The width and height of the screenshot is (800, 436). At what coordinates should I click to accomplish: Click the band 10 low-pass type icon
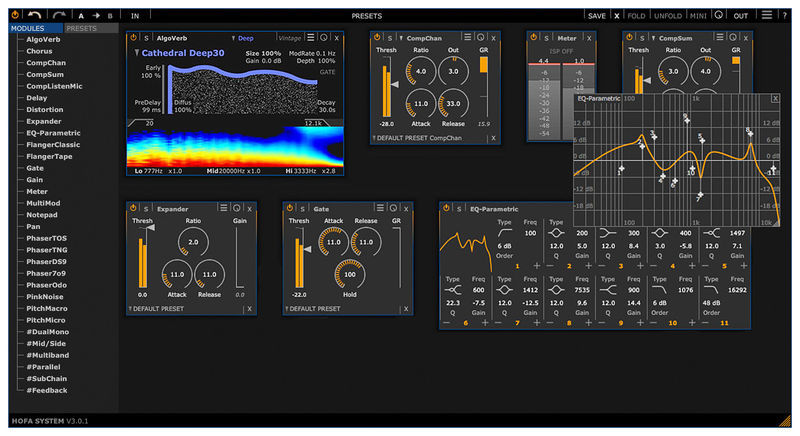[x=660, y=290]
